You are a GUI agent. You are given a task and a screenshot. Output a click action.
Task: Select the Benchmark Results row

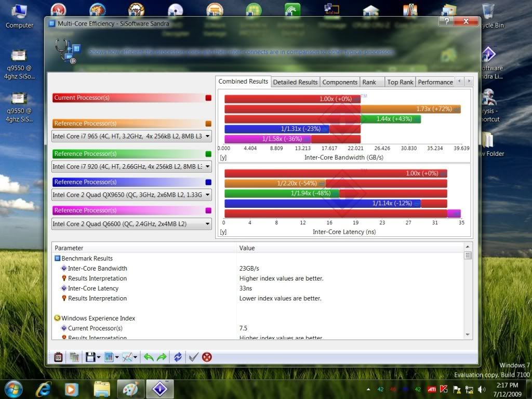[258, 259]
